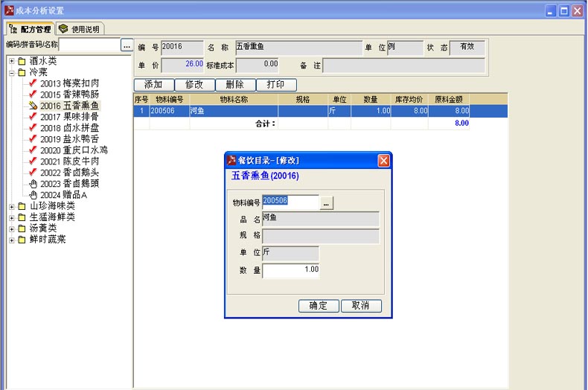
Task: Collapse the 冷菜 category node
Action: pyautogui.click(x=12, y=72)
